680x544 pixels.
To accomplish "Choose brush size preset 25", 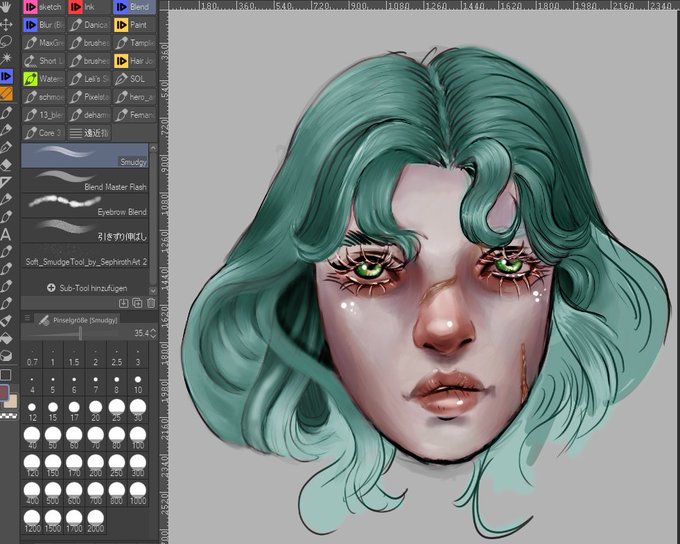I will coord(117,410).
